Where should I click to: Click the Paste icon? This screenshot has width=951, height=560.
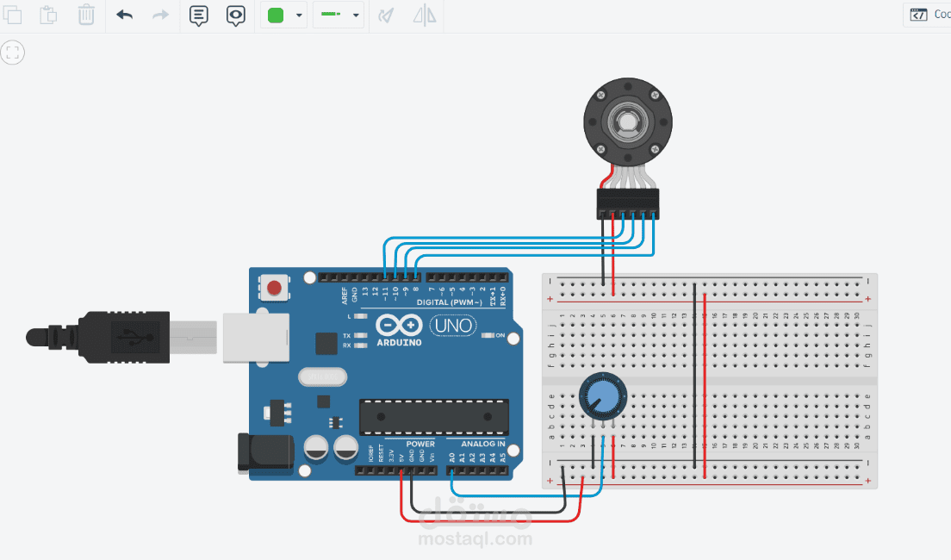48,15
